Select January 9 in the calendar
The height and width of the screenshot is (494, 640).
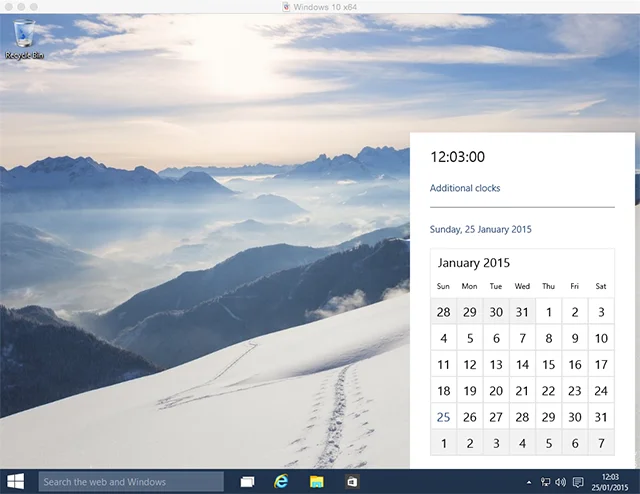(x=575, y=338)
